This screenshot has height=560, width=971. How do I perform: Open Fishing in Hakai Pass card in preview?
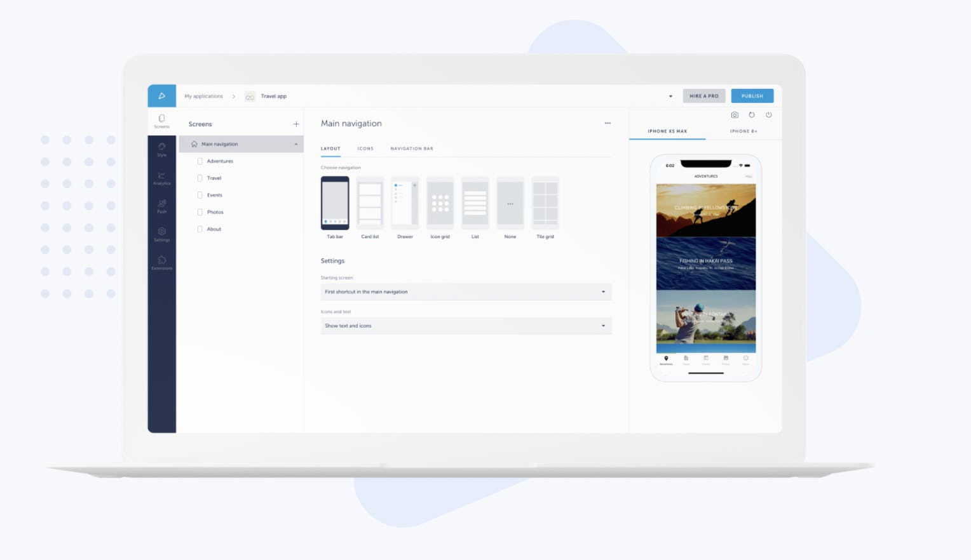click(706, 263)
